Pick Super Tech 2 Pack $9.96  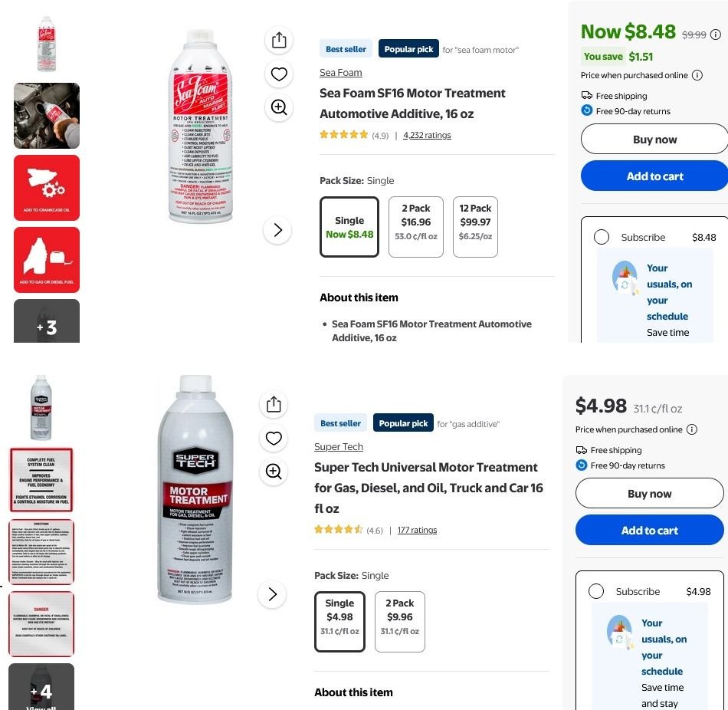(399, 622)
